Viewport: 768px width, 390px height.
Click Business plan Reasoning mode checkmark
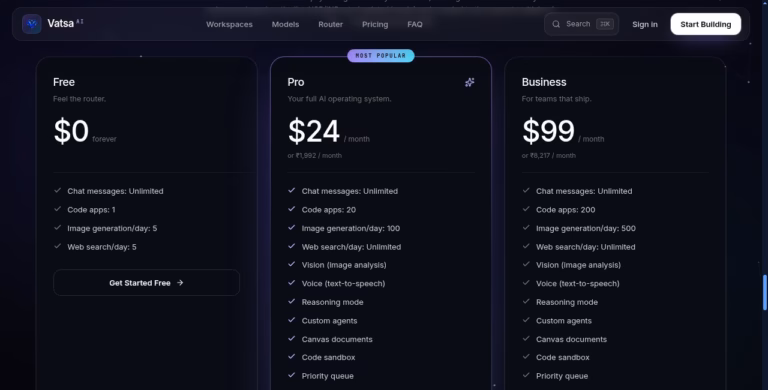pos(526,302)
